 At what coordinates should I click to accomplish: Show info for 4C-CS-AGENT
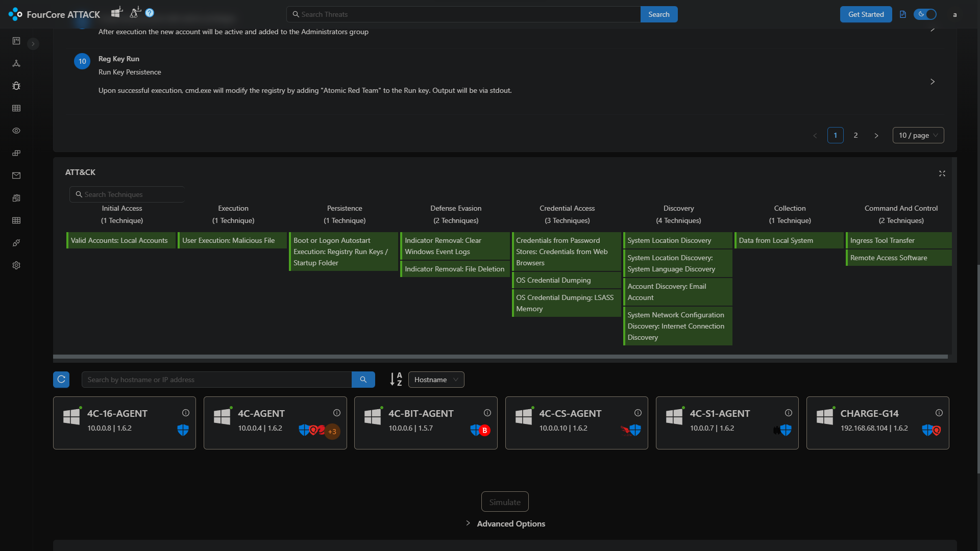[638, 413]
